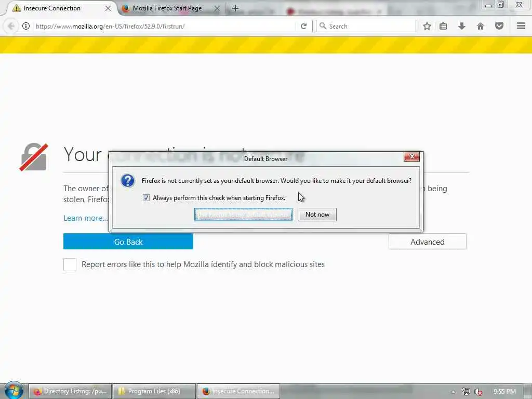Restore down the Firefox window

click(x=501, y=5)
